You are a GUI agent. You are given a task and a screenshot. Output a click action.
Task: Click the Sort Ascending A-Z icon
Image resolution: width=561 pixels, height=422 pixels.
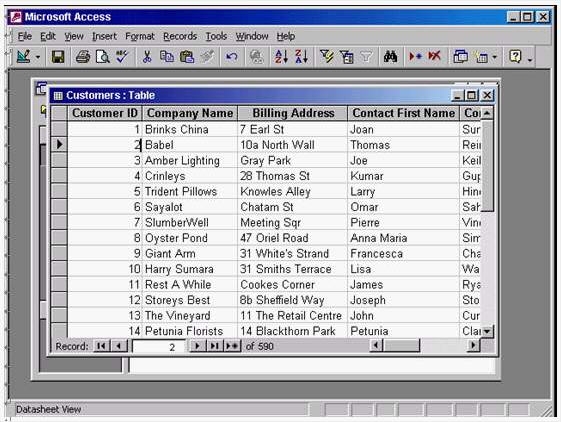281,57
